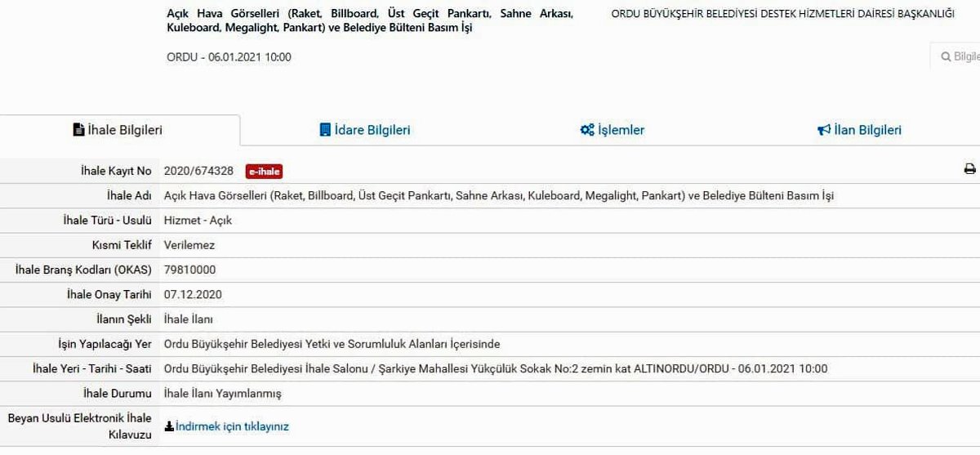Click the document icon on İhale Bilgileri tab
Screen dimensions: 980x455
pos(78,130)
